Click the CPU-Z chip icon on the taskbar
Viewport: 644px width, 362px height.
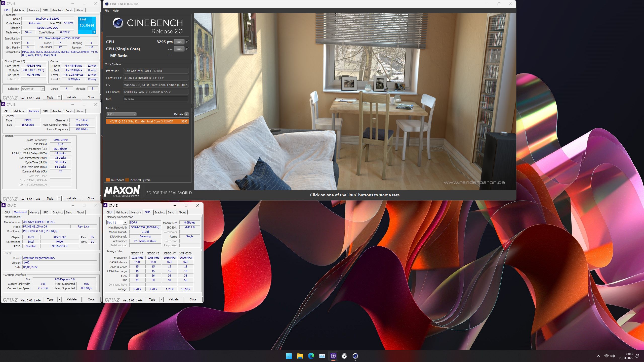coord(333,356)
